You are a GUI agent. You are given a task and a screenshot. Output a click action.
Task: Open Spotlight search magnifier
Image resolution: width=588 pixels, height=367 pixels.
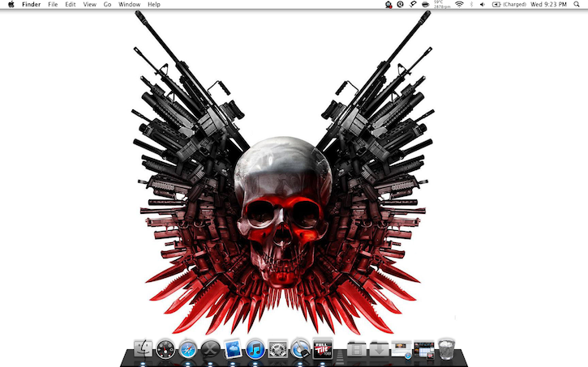(577, 5)
